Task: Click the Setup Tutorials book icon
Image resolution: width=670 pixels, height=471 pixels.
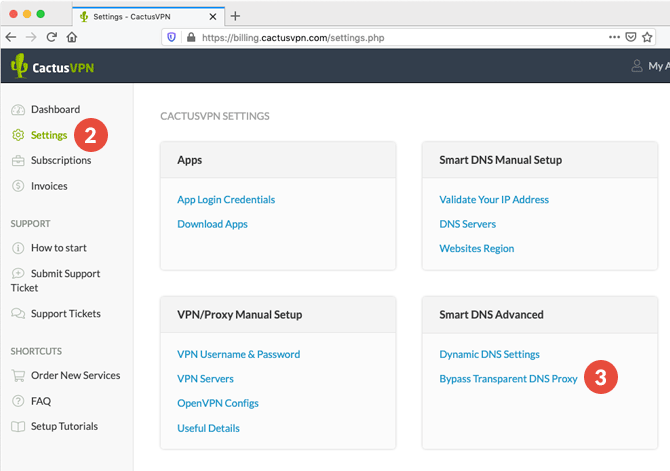Action: [x=18, y=427]
